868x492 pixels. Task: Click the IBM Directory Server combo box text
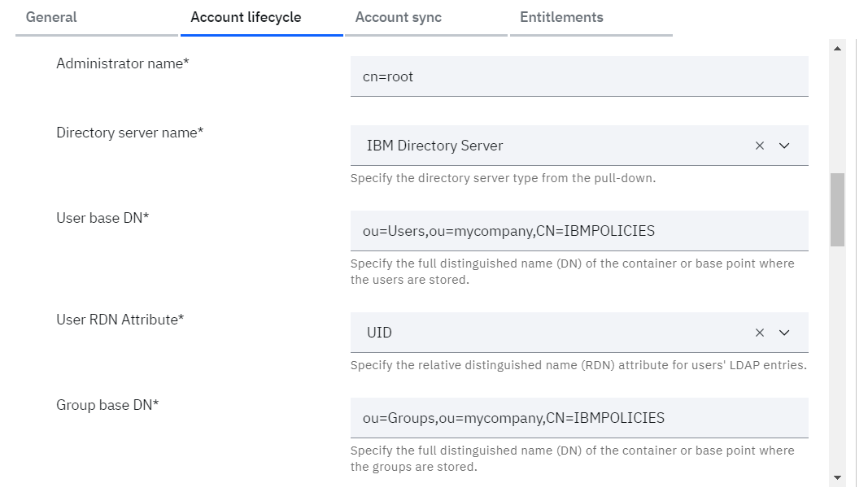pyautogui.click(x=435, y=146)
